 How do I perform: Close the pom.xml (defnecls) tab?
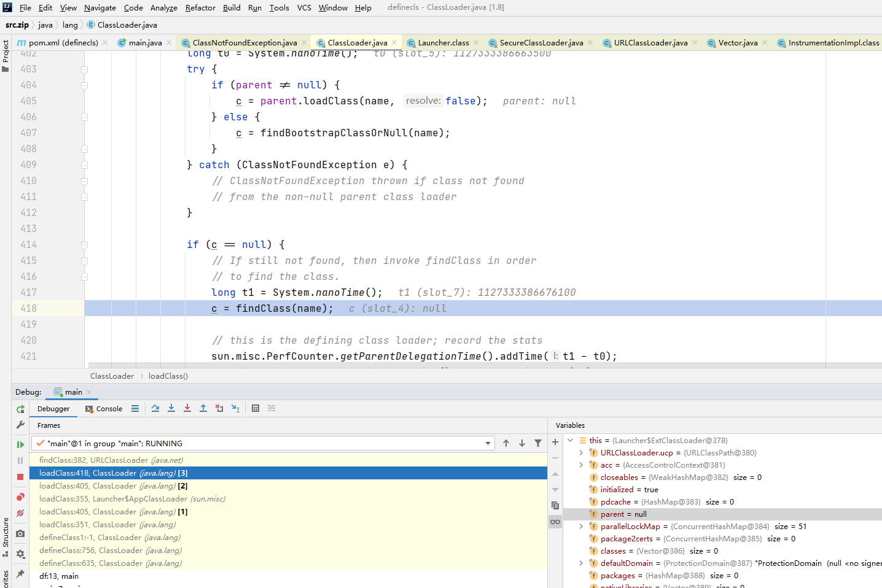pyautogui.click(x=105, y=42)
